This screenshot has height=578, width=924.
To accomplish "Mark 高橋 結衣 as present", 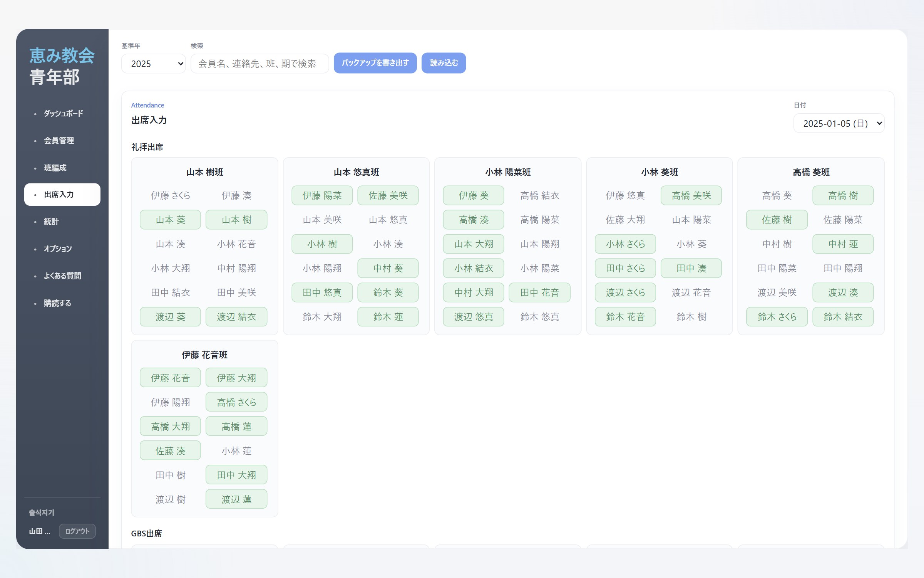I will coord(540,195).
